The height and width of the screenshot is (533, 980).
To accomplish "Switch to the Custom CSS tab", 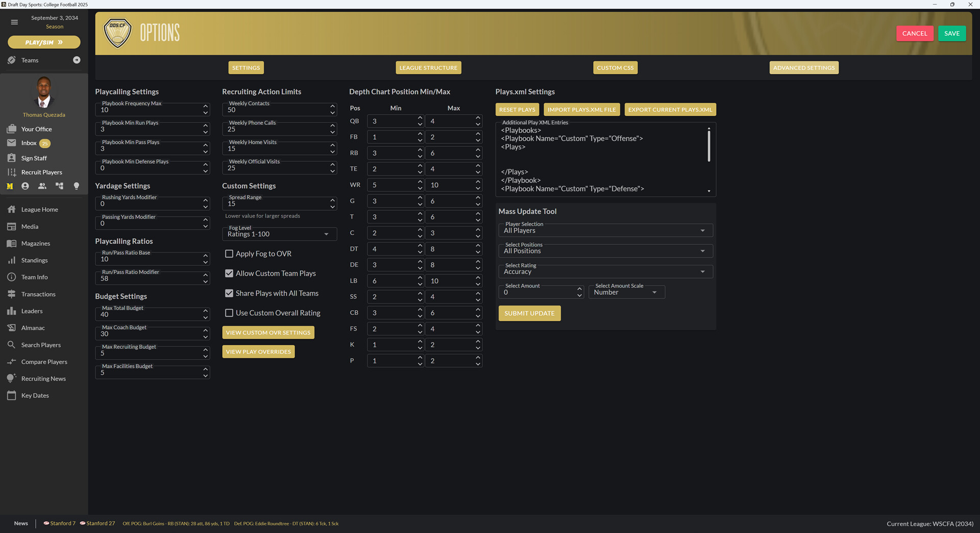I will [615, 67].
